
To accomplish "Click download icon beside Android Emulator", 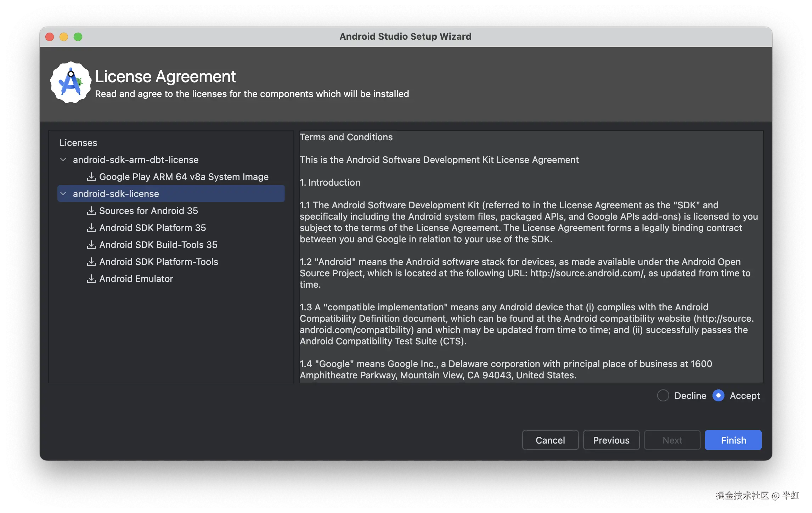I will [91, 278].
